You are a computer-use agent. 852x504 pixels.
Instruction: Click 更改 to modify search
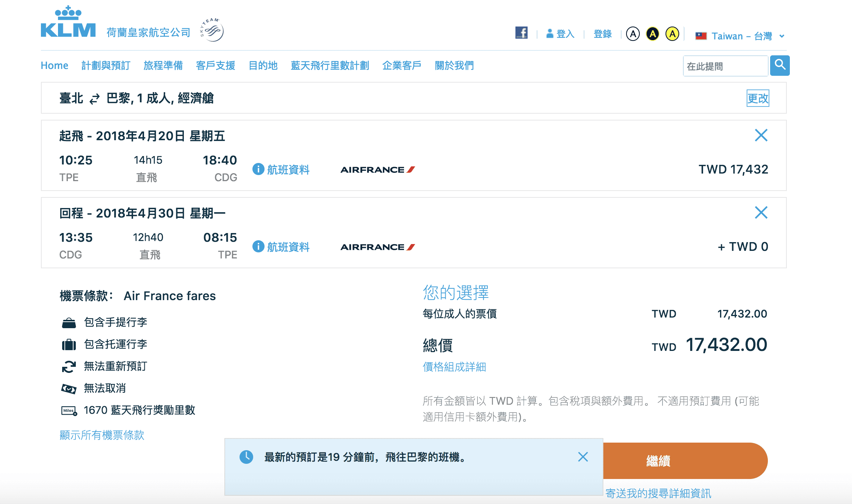coord(758,98)
